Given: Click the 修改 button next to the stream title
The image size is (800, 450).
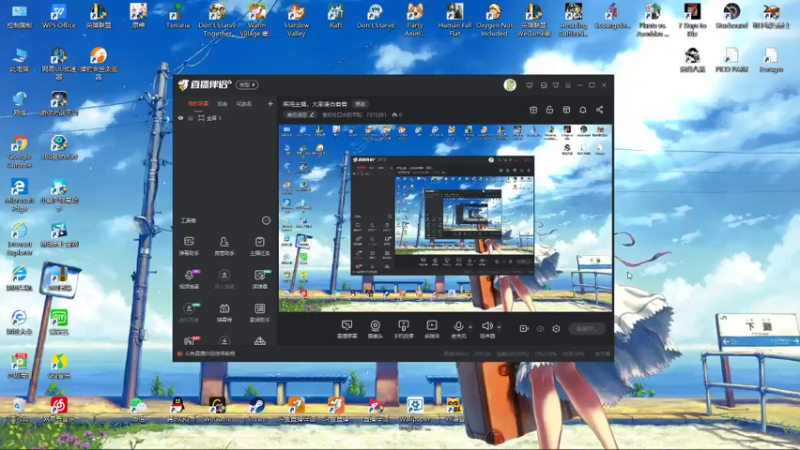Looking at the screenshot, I should tap(360, 104).
